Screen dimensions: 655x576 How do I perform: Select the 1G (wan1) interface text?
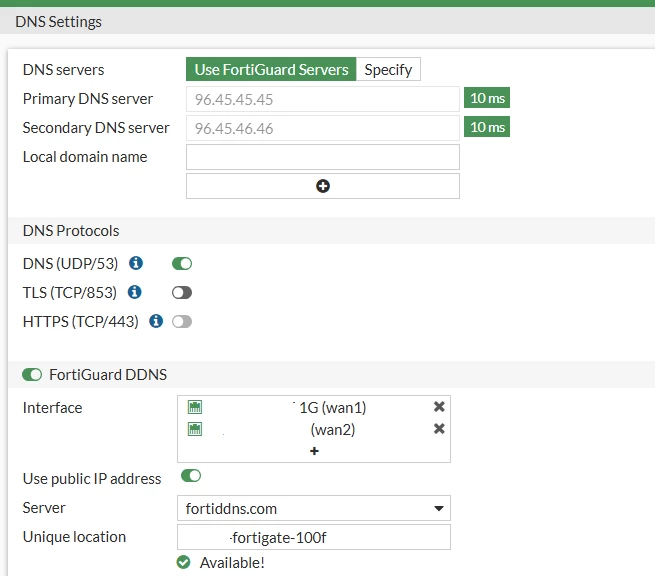[333, 408]
